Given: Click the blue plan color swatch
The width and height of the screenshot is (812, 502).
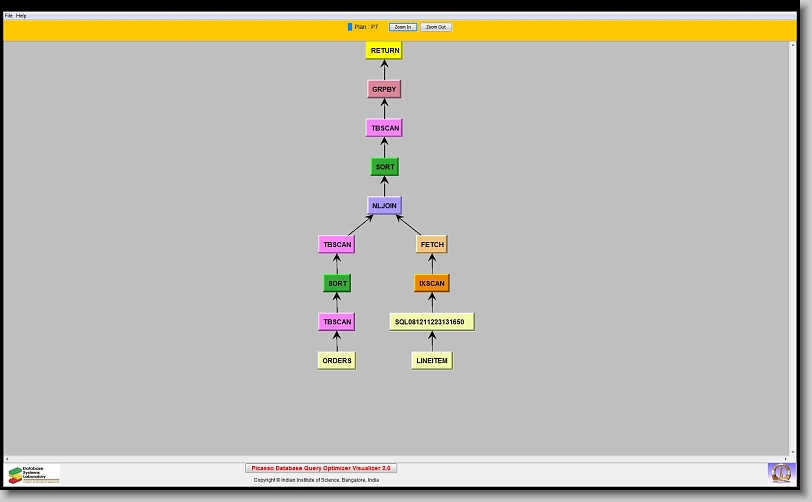Looking at the screenshot, I should click(350, 27).
